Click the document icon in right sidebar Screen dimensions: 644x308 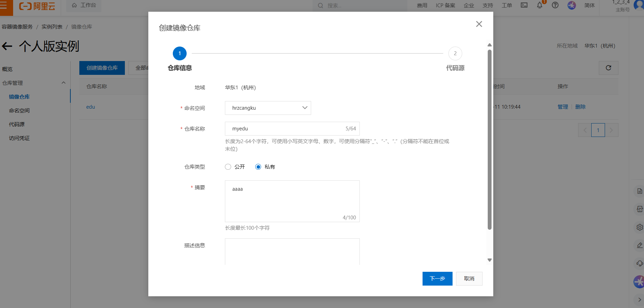(x=640, y=191)
